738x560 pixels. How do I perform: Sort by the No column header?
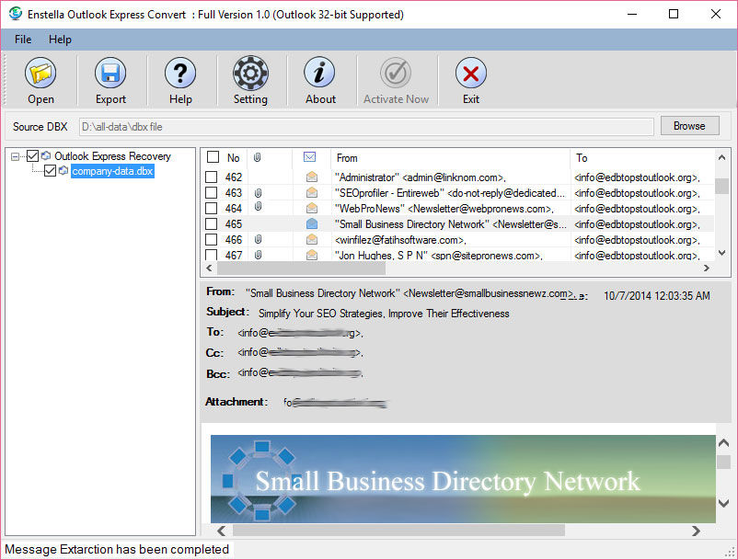(x=233, y=158)
